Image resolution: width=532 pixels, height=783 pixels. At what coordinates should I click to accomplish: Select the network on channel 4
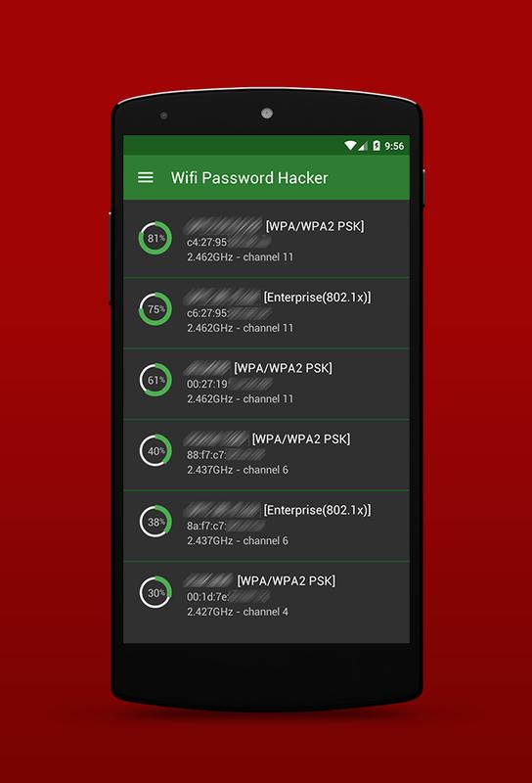267,597
